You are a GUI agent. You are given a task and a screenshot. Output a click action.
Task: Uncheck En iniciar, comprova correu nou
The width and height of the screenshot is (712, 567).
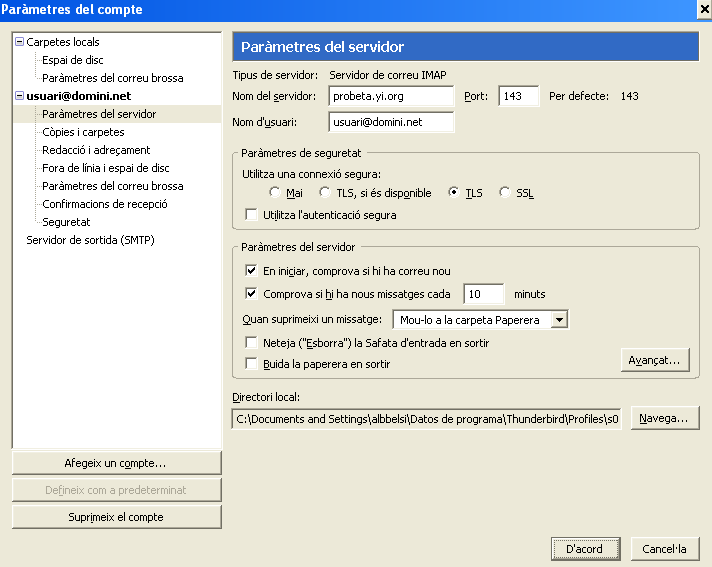click(x=251, y=271)
